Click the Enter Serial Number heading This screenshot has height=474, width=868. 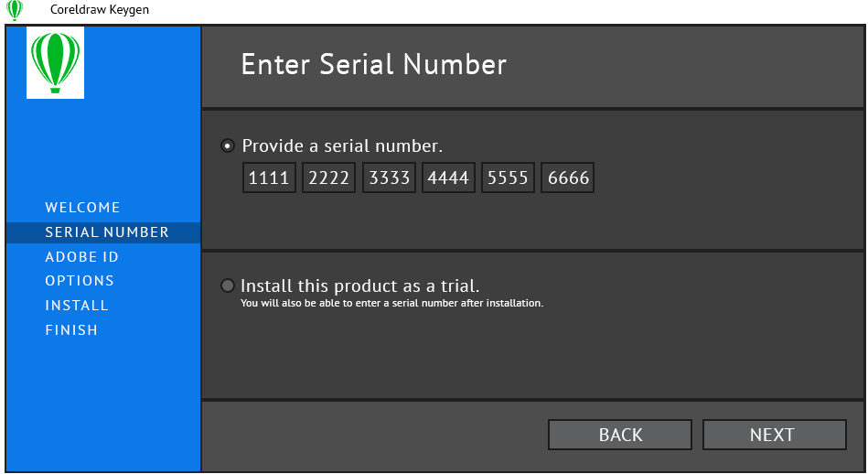click(374, 64)
